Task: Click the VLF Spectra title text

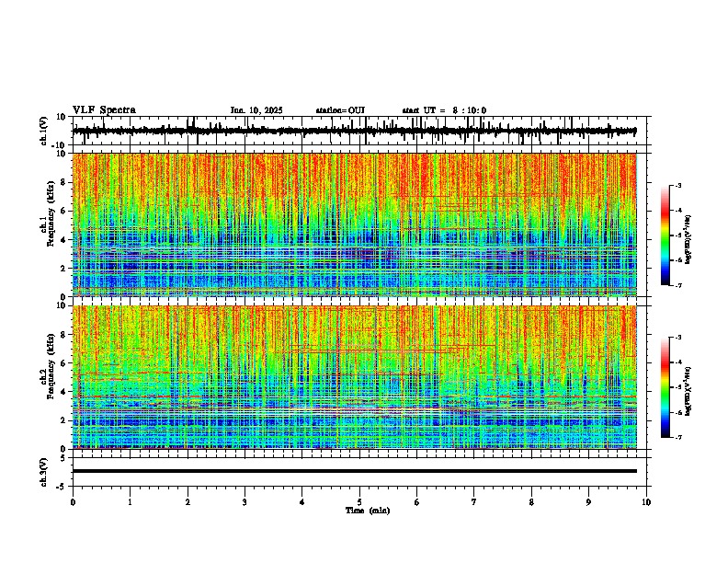Action: click(x=104, y=110)
